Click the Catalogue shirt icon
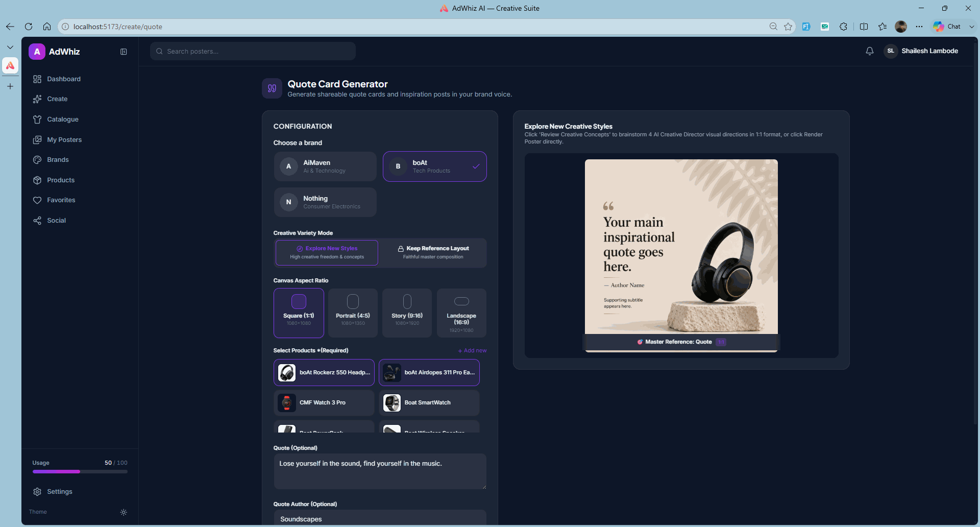The height and width of the screenshot is (527, 980). [37, 119]
